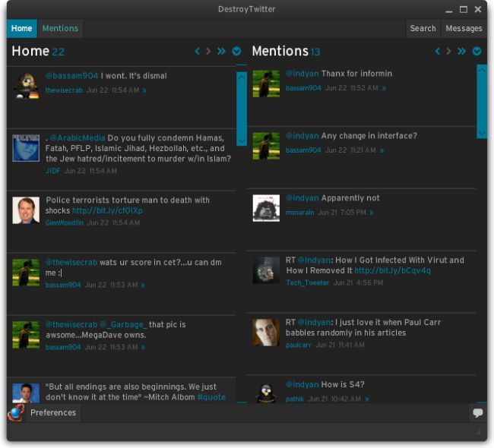
Task: Click GlenWoodfin avatar photo
Action: pyautogui.click(x=26, y=210)
